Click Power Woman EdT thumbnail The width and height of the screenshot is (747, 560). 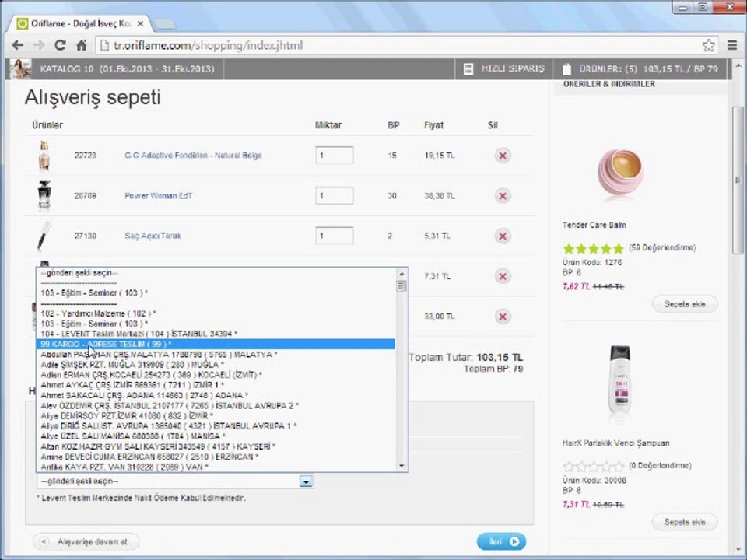coord(44,196)
